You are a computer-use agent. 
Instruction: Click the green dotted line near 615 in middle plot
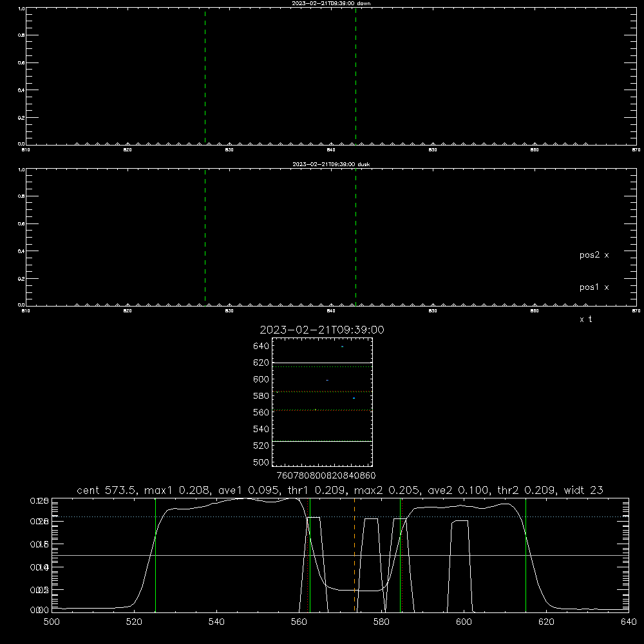tap(322, 367)
